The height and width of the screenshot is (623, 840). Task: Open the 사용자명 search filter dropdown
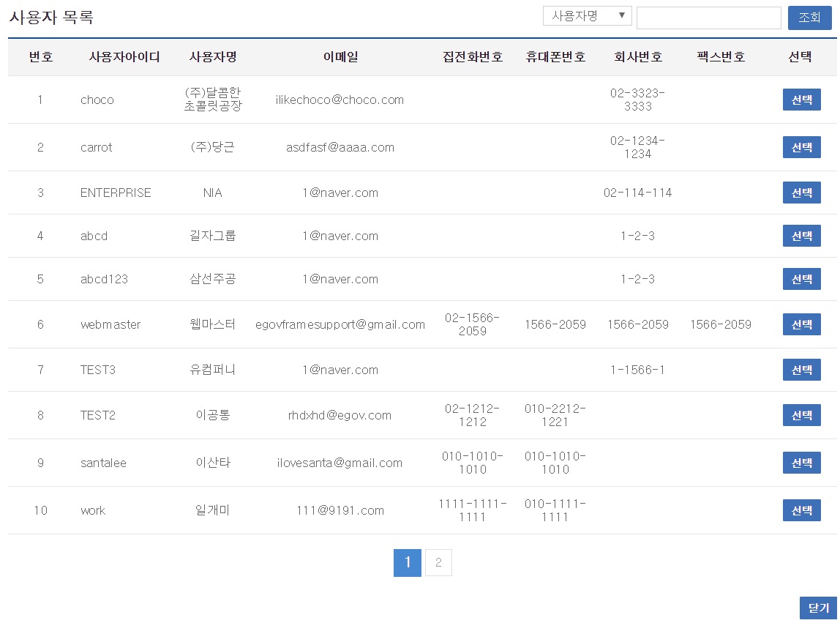pyautogui.click(x=587, y=16)
